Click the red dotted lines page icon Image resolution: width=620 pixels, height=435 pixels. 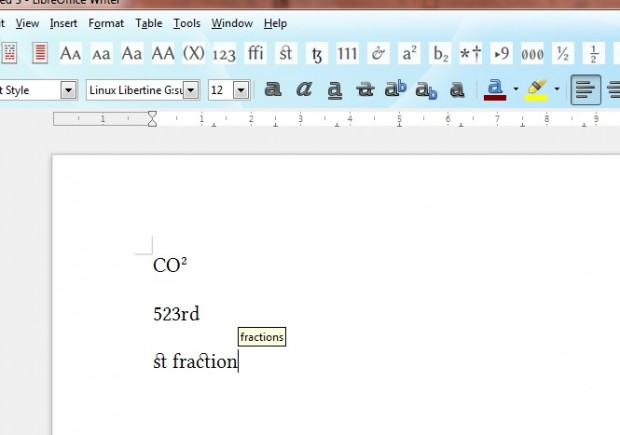coord(9,53)
